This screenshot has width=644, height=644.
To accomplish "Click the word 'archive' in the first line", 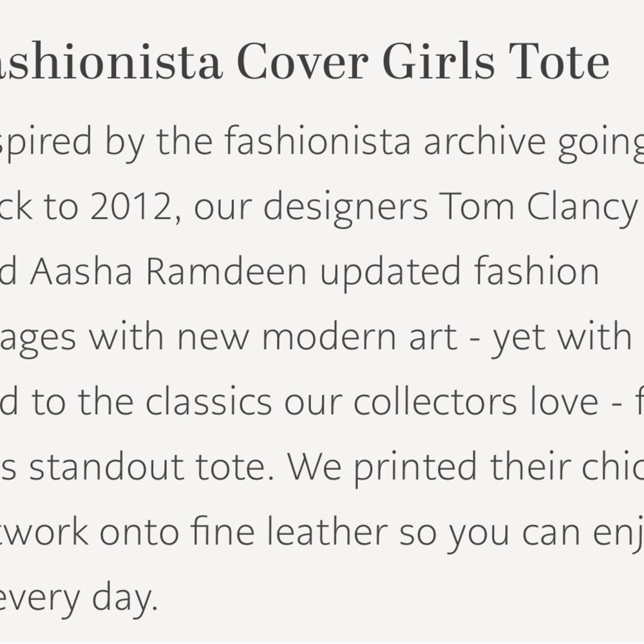I will 485,141.
